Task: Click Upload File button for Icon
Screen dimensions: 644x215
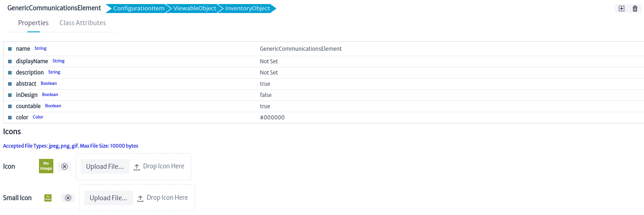Action: (x=105, y=167)
